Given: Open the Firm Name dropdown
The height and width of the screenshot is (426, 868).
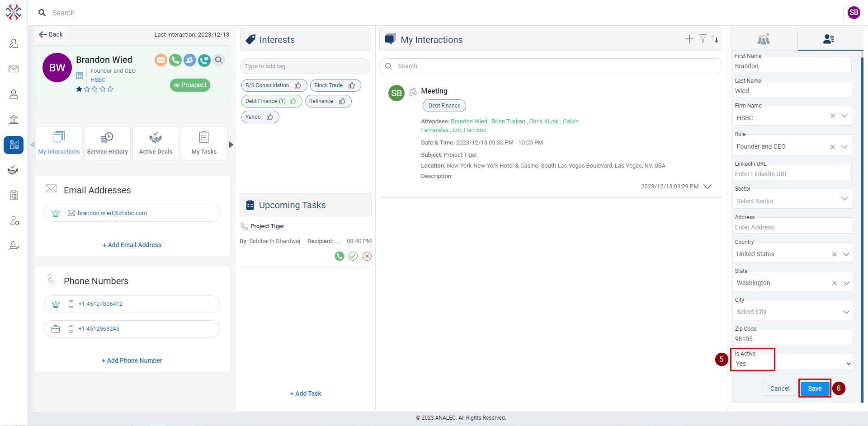Looking at the screenshot, I should (844, 116).
